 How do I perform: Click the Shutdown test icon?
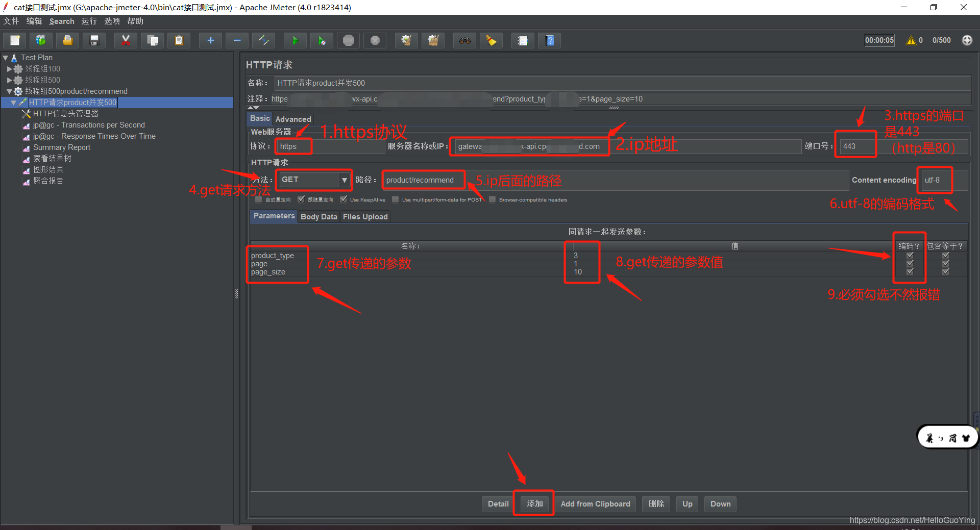pos(375,40)
